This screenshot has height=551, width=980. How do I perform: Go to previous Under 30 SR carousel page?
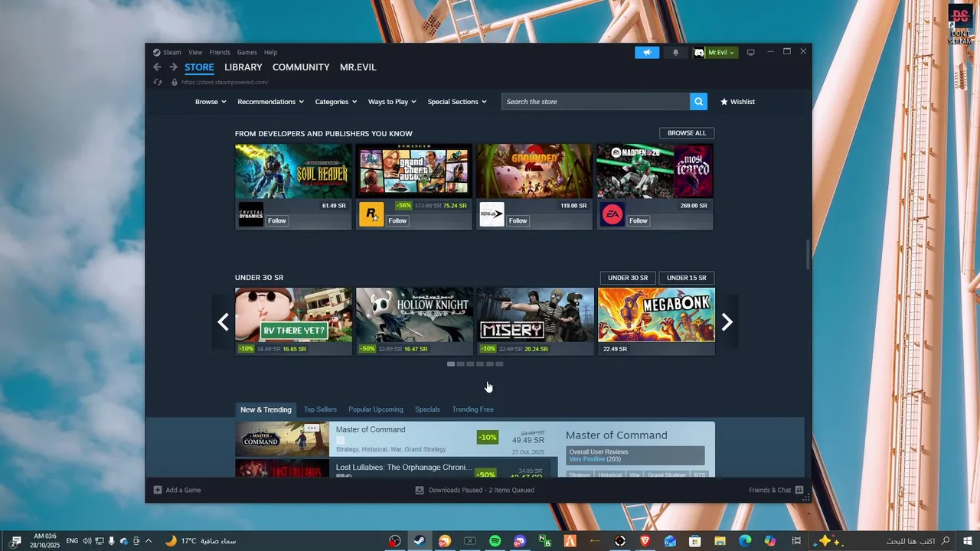223,322
